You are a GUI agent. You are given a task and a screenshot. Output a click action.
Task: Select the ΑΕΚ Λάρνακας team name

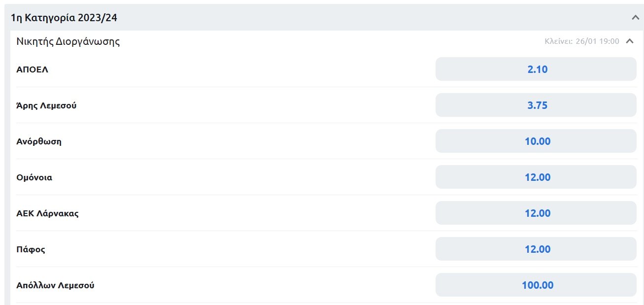47,213
